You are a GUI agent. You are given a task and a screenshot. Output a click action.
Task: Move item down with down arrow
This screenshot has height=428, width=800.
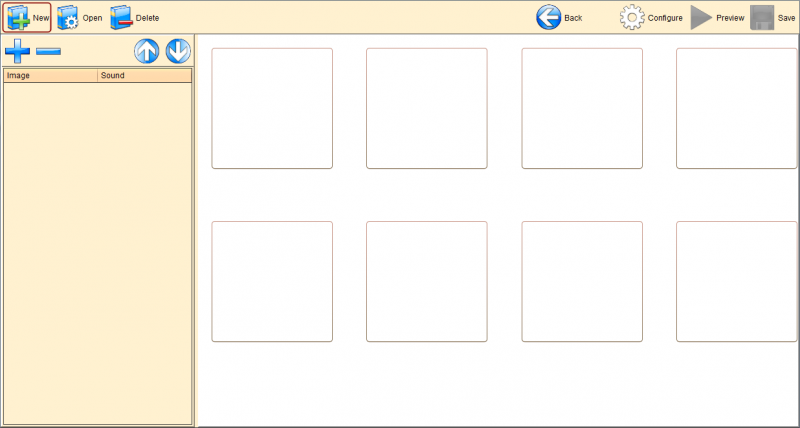(x=178, y=52)
